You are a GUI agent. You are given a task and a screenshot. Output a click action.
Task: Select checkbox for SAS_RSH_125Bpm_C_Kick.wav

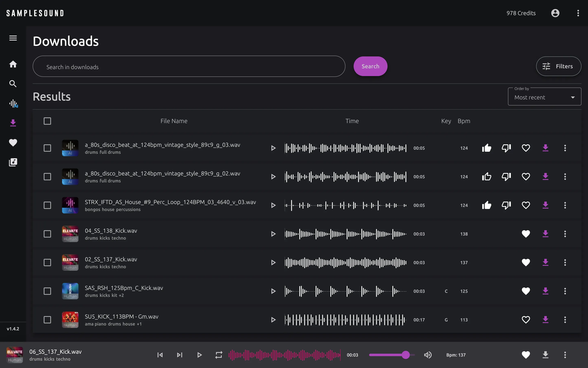(x=47, y=291)
